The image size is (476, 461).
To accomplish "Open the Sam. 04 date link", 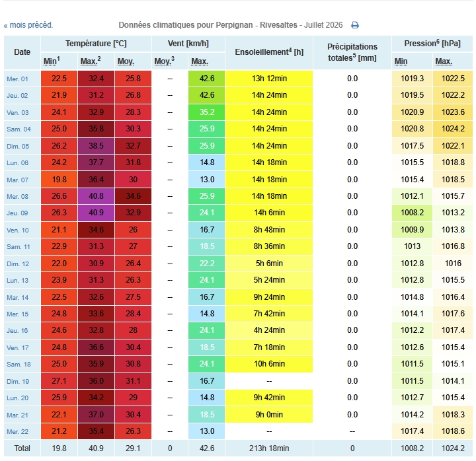I will (19, 129).
